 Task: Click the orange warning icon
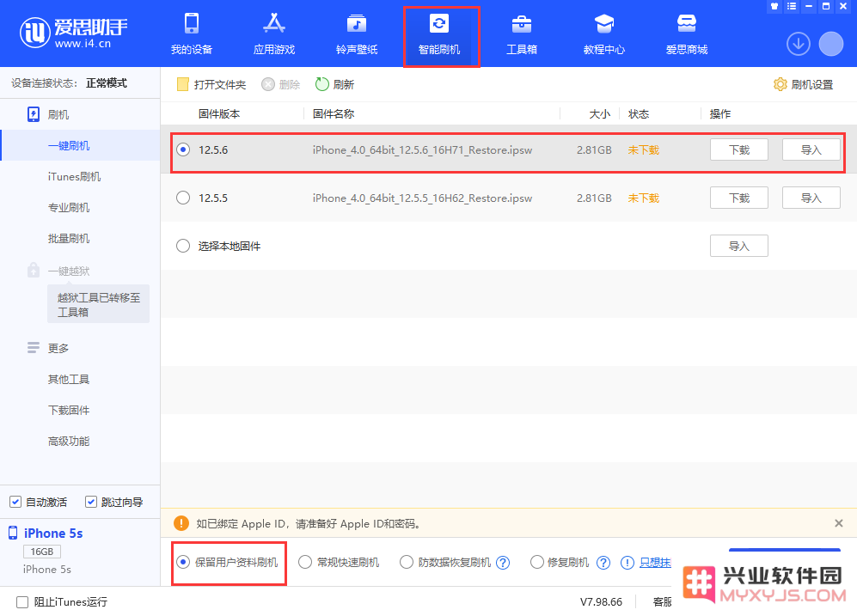click(181, 523)
